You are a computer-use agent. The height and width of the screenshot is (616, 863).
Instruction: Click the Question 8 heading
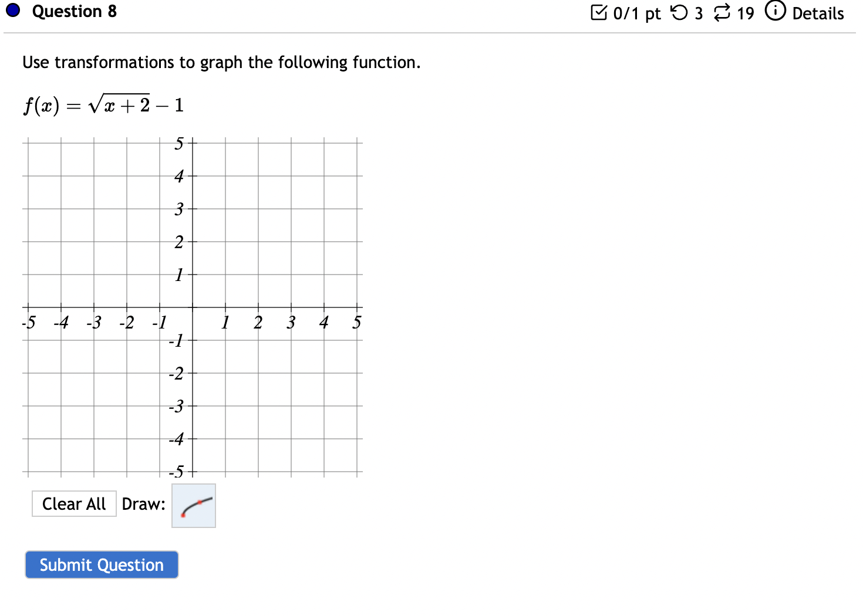coord(74,11)
